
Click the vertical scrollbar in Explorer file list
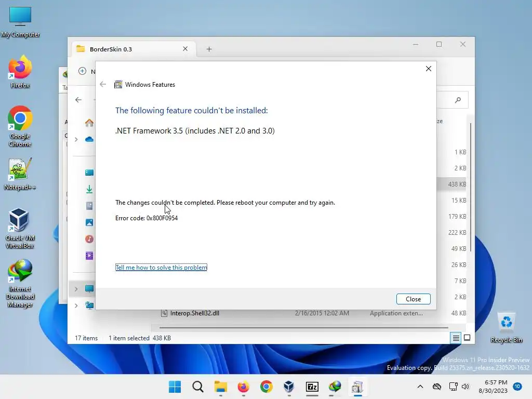click(471, 187)
